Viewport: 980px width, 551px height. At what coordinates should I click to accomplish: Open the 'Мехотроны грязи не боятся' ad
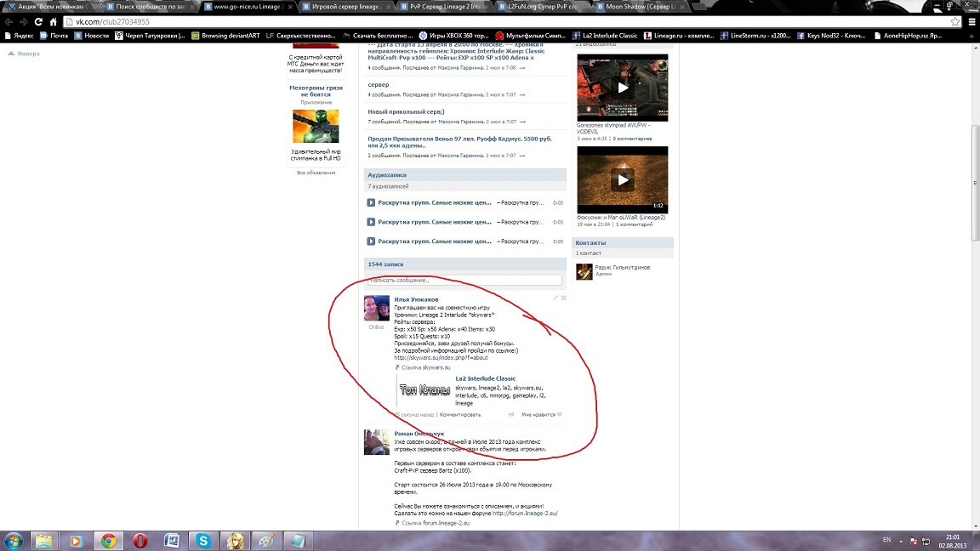click(316, 91)
